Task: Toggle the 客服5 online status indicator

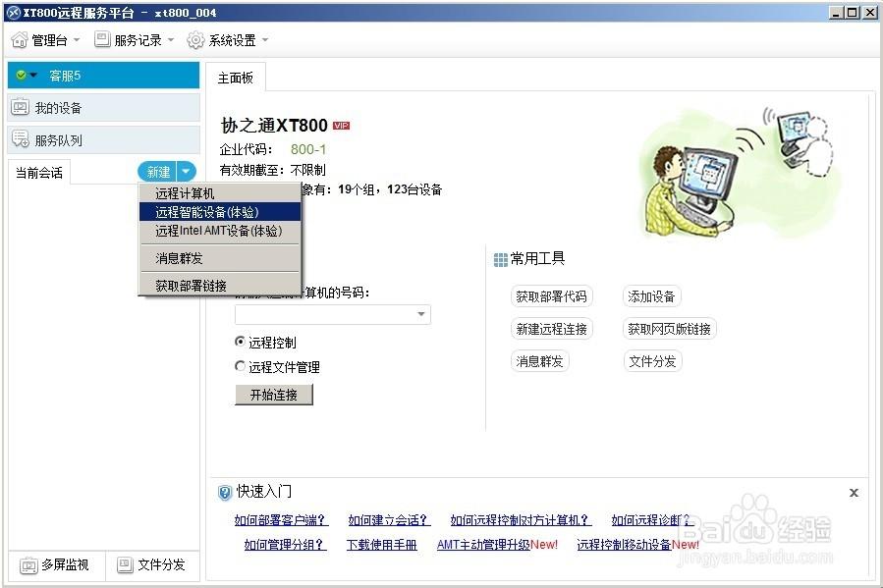Action: tap(22, 75)
